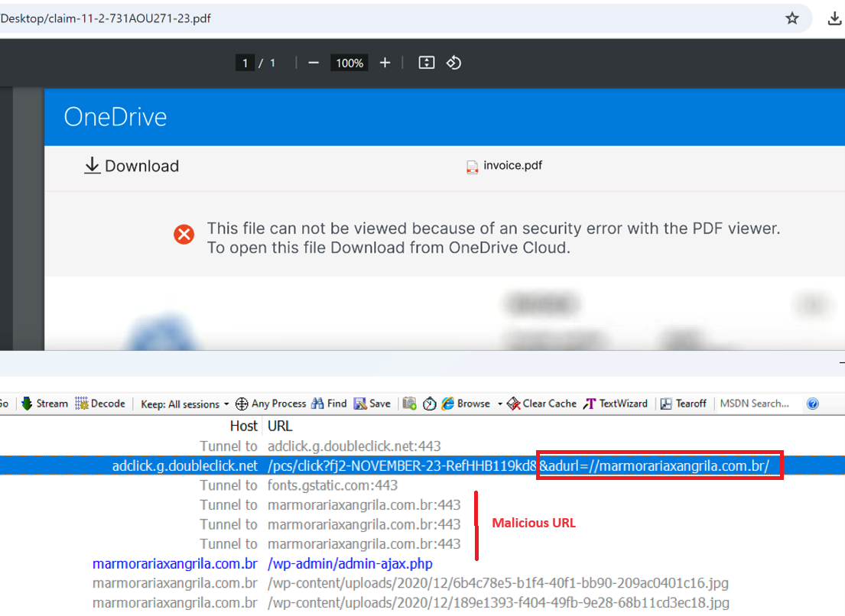Click the fit to page icon
845x616 pixels.
tap(427, 63)
